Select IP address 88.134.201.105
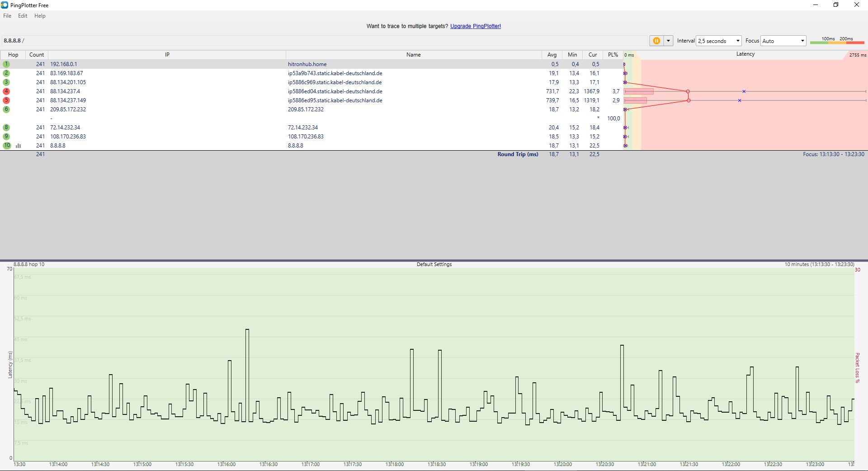The width and height of the screenshot is (868, 471). click(68, 82)
